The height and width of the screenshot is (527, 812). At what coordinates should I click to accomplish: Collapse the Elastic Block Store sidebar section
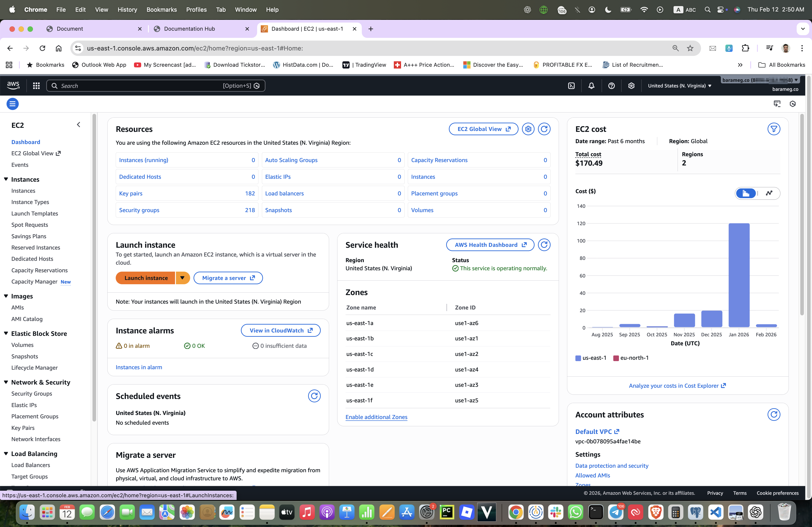click(6, 333)
